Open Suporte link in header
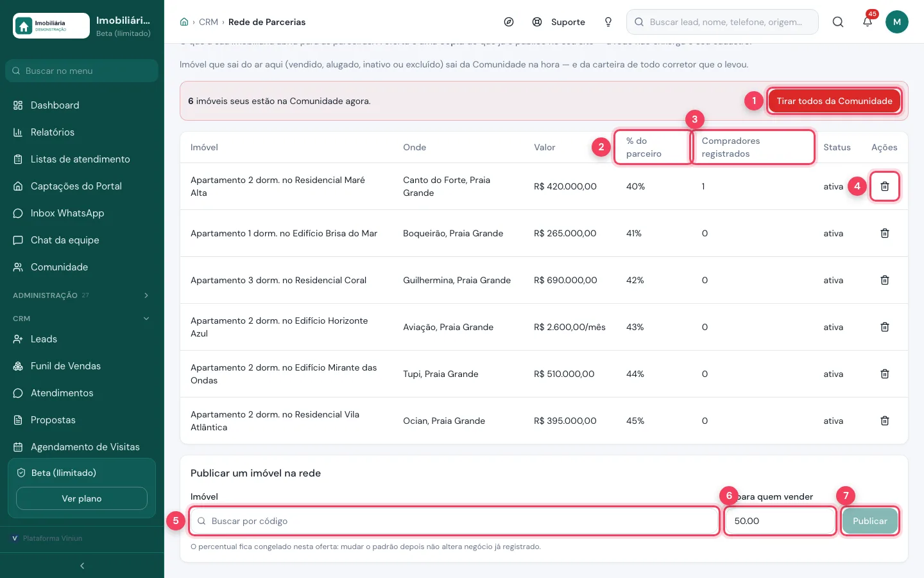 559,22
